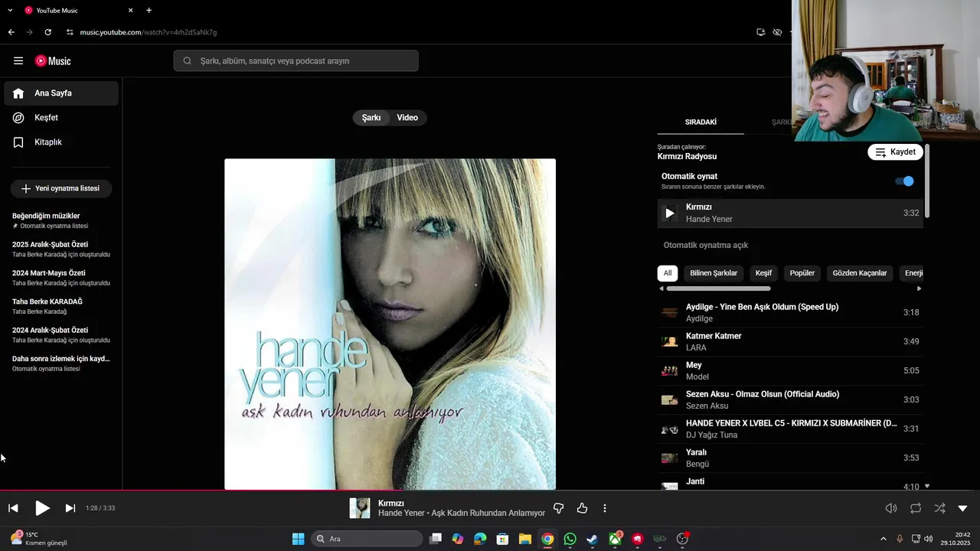Open 2024 Mart-Mayıs Özeti playlist
The width and height of the screenshot is (980, 551).
(61, 277)
